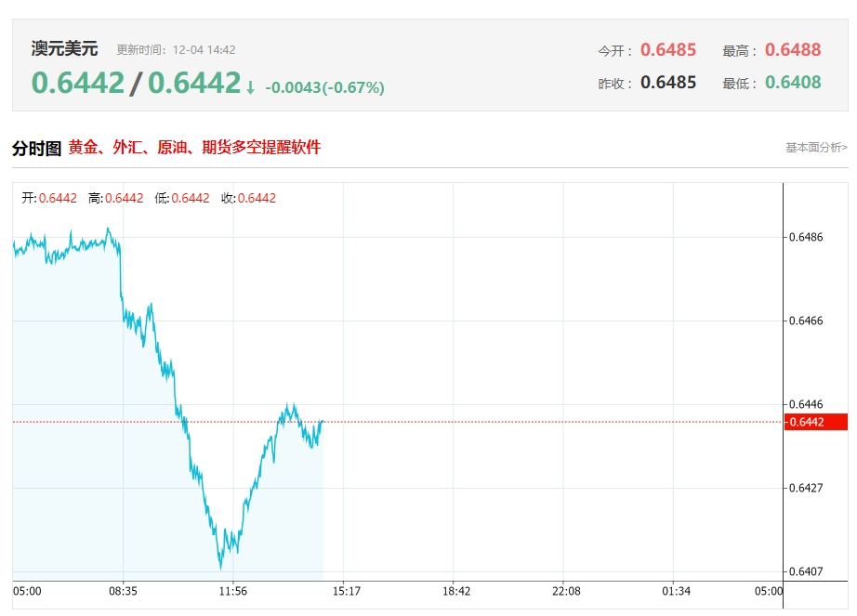Click the -0.0043(-0.67%) change value

point(324,87)
